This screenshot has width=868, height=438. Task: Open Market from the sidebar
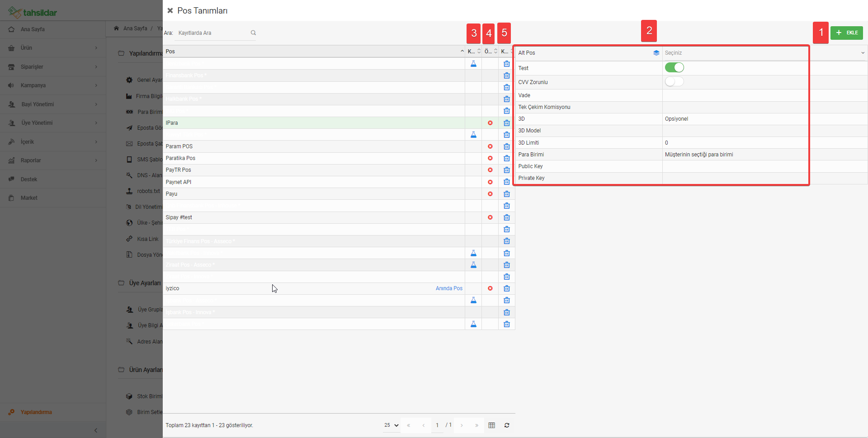[x=53, y=198]
